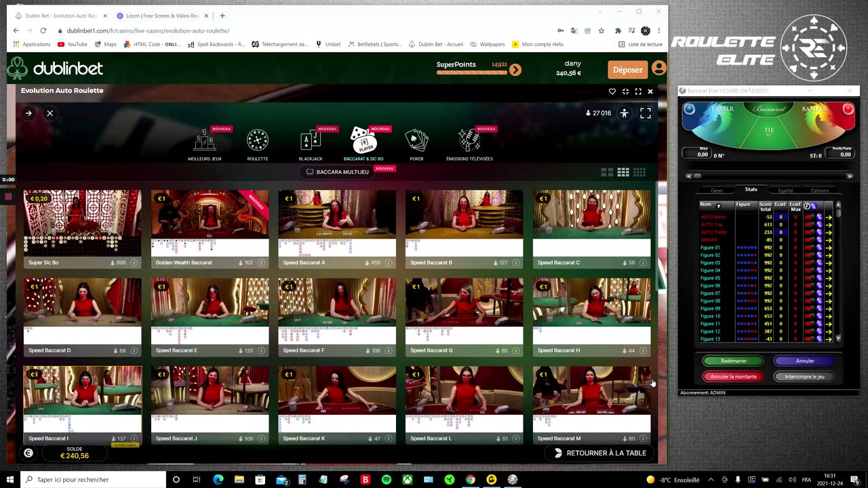868x488 pixels.
Task: Switch to the Gérer tab in Baccarat Elite
Action: (x=717, y=190)
